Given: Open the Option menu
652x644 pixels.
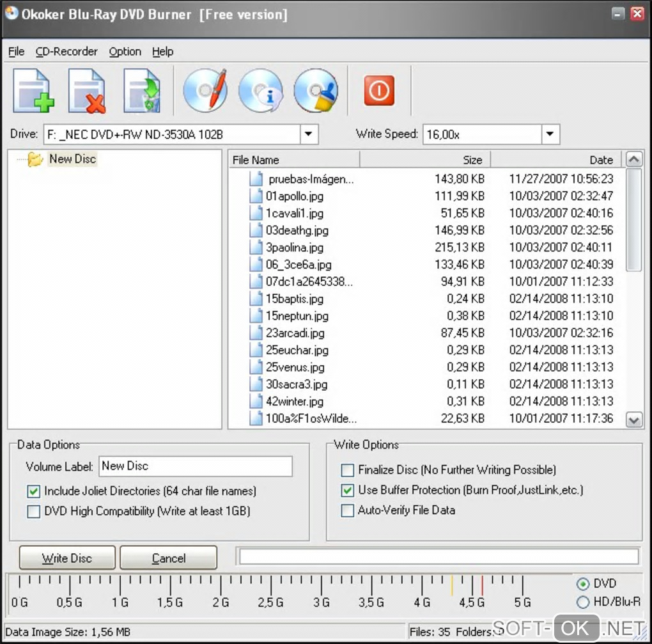Looking at the screenshot, I should [x=125, y=52].
